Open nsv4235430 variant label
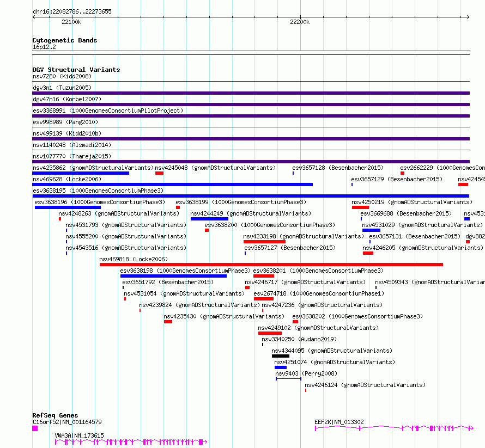This screenshot has width=485, height=448. point(224,316)
